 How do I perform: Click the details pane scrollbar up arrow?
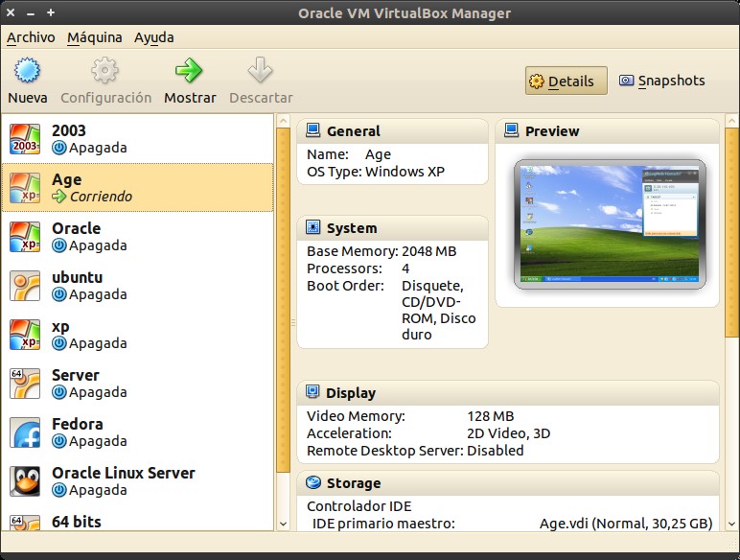(732, 121)
